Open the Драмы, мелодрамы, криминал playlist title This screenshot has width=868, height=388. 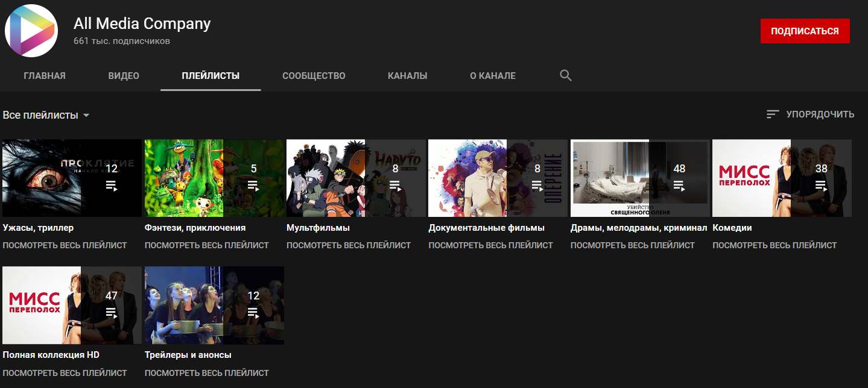click(x=638, y=228)
